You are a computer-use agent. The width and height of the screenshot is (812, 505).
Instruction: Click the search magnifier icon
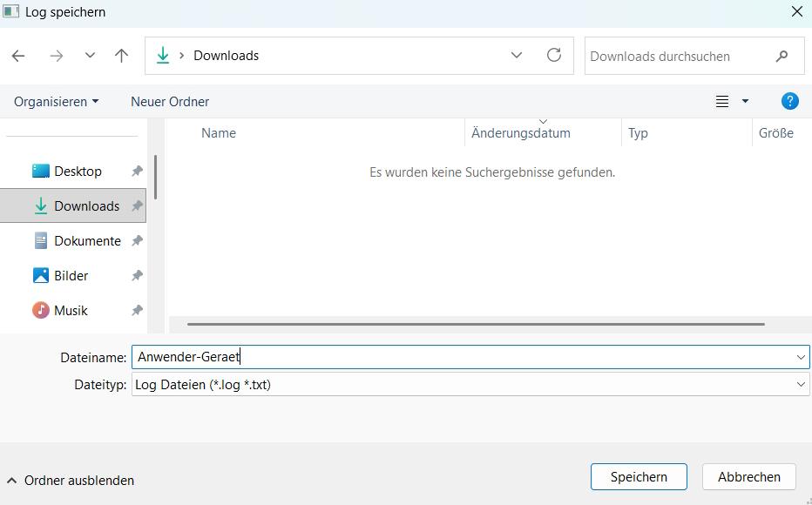(782, 56)
